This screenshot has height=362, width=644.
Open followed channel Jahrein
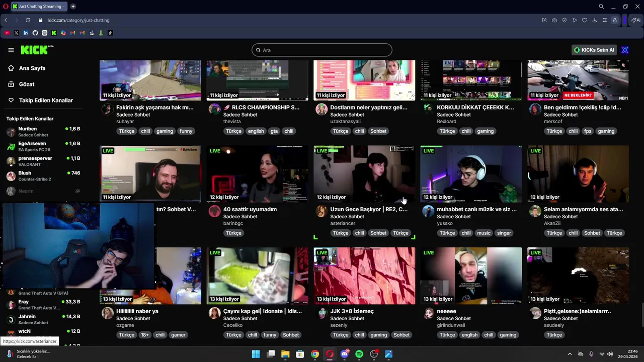[43, 319]
